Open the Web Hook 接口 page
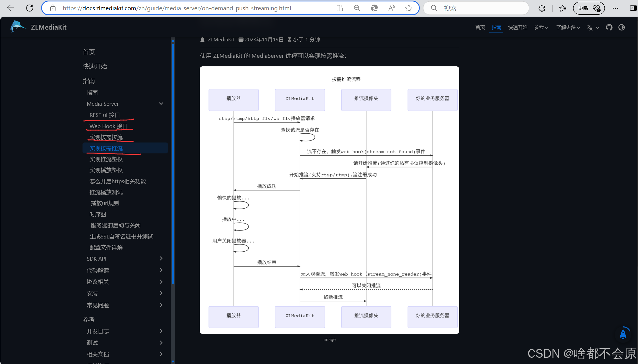The width and height of the screenshot is (638, 364). point(108,126)
